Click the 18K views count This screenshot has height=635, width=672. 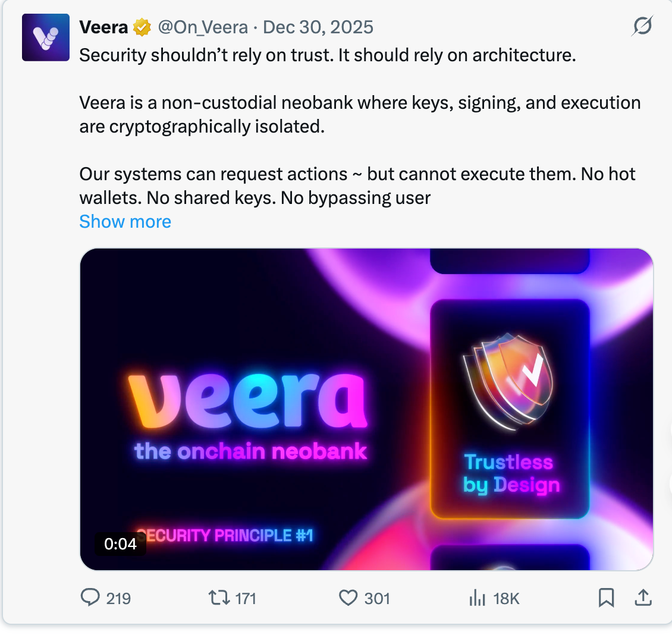click(x=506, y=598)
